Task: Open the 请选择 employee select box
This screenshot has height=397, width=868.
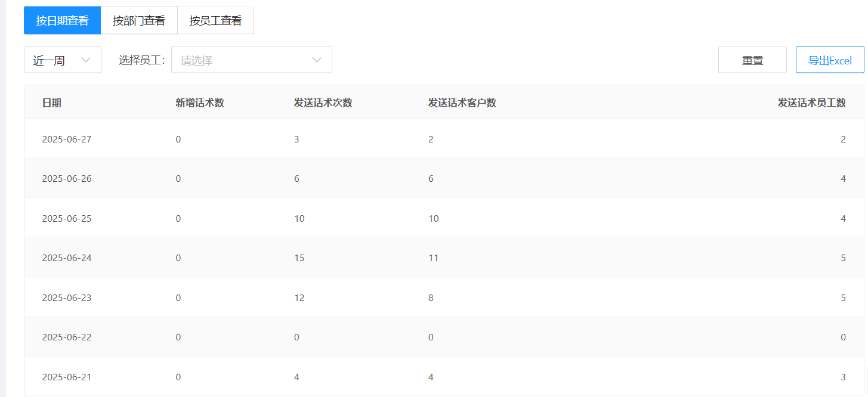Action: [252, 60]
